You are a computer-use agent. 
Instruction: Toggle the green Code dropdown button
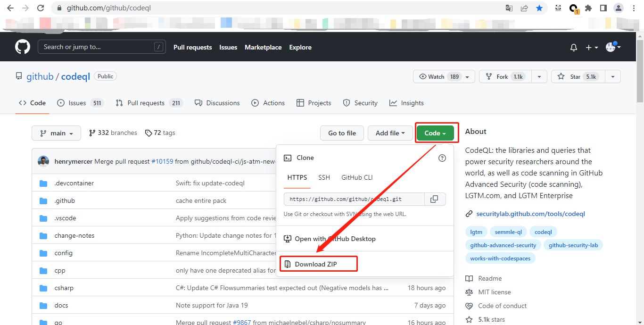click(435, 133)
